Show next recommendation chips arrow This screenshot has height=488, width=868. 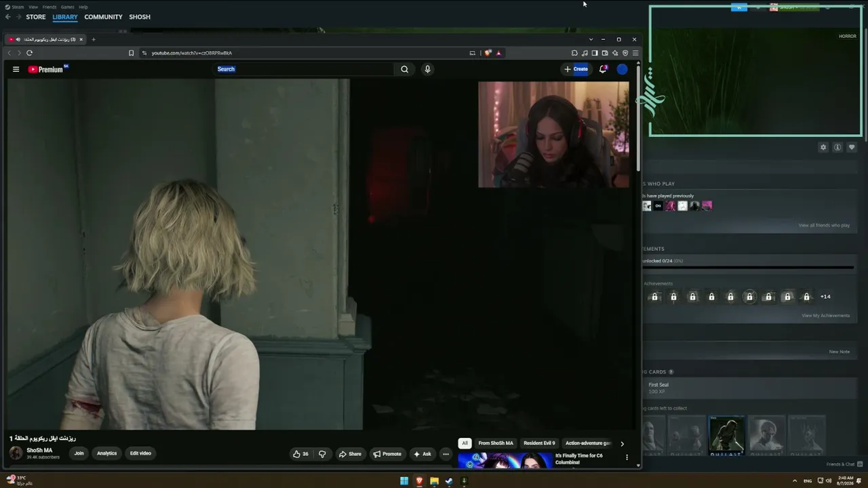[x=622, y=443]
